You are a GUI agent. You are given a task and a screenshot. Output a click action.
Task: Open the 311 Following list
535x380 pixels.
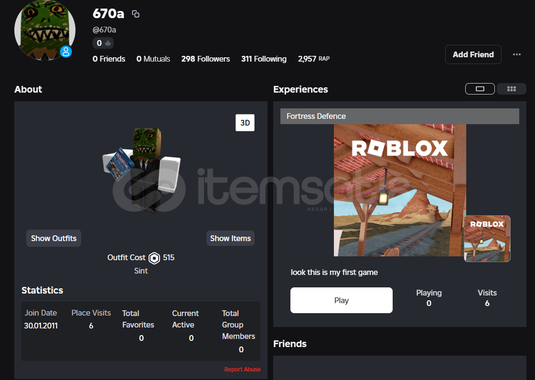(264, 59)
